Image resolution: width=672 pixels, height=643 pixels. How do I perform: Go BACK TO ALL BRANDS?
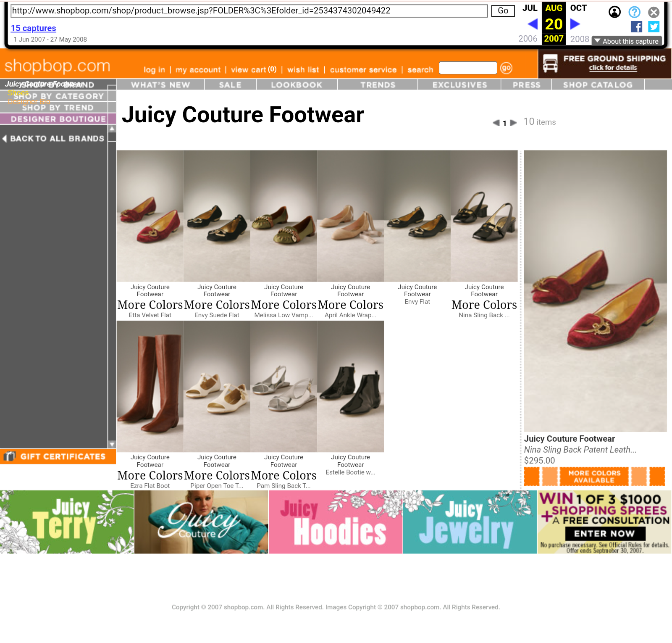tap(54, 139)
